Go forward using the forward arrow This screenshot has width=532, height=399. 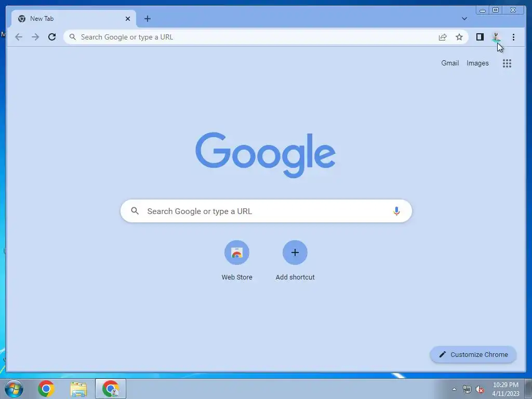point(35,37)
